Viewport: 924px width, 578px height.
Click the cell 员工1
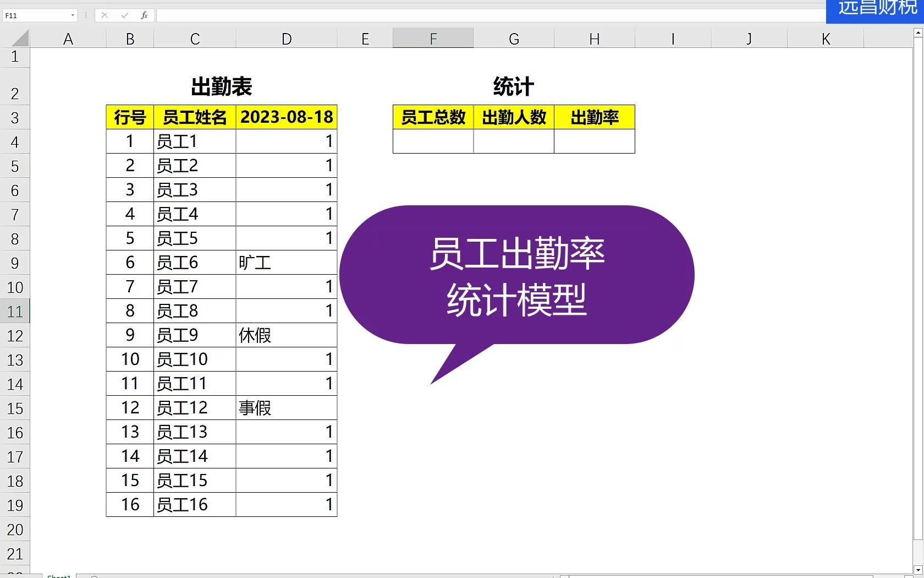(195, 141)
